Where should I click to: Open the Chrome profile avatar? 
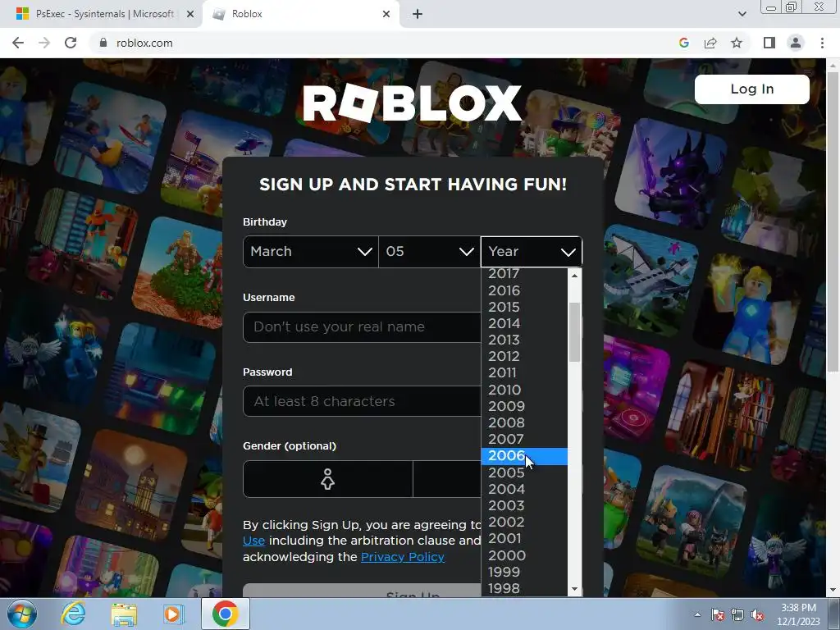click(796, 43)
